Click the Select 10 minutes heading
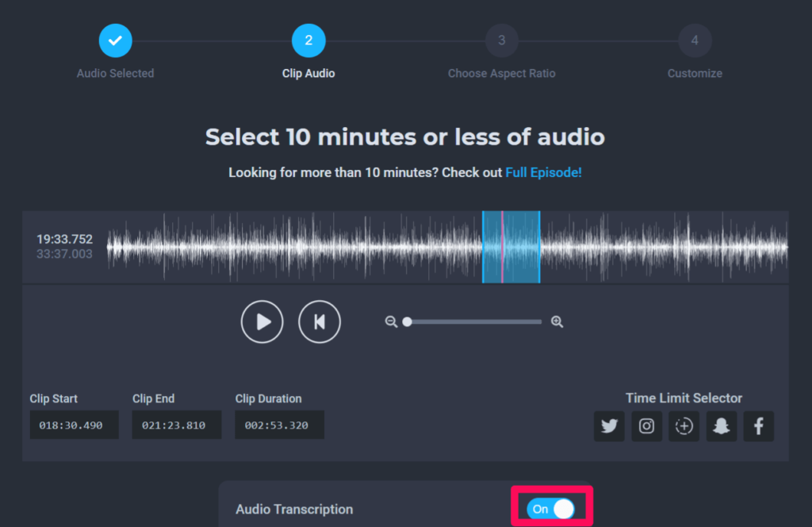This screenshot has height=527, width=812. (x=405, y=137)
